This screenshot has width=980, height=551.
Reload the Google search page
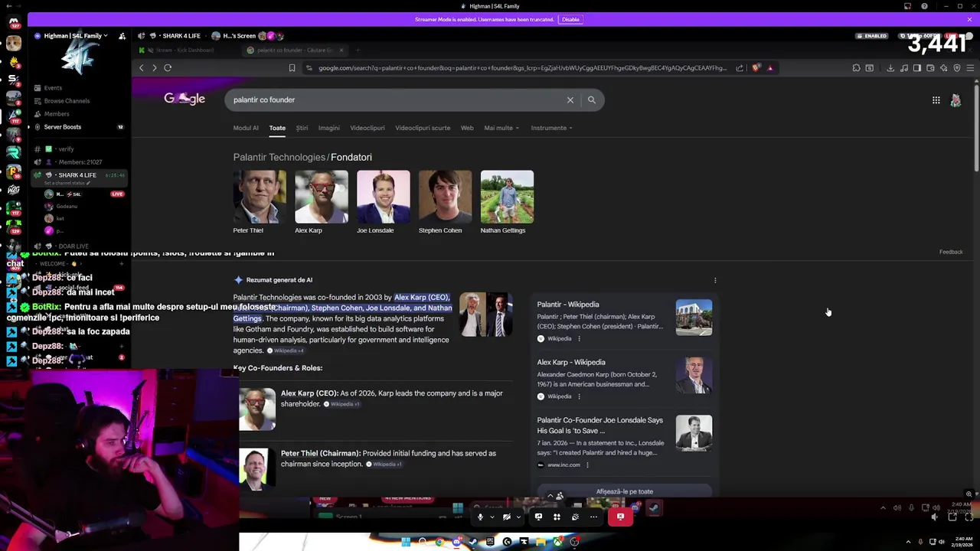pos(168,68)
